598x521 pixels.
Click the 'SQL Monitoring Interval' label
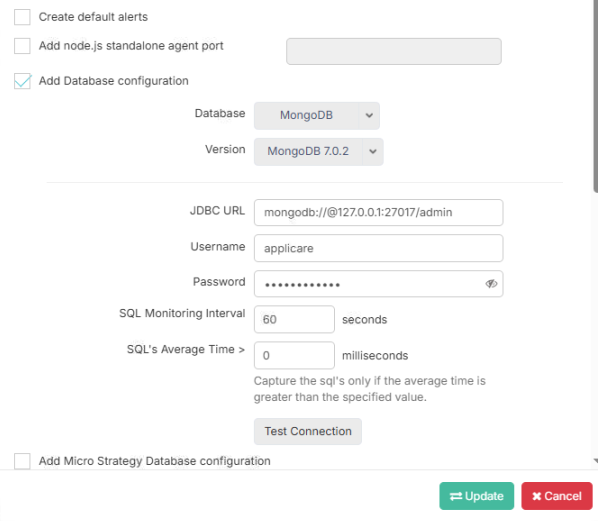182,313
